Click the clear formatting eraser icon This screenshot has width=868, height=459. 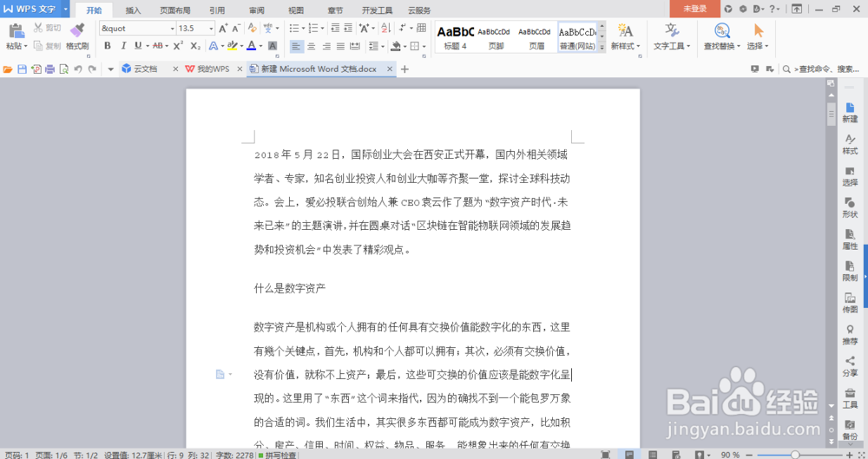pos(252,29)
